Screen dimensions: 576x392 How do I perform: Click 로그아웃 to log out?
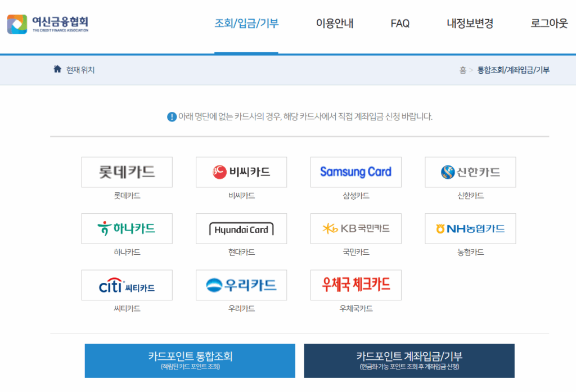549,24
